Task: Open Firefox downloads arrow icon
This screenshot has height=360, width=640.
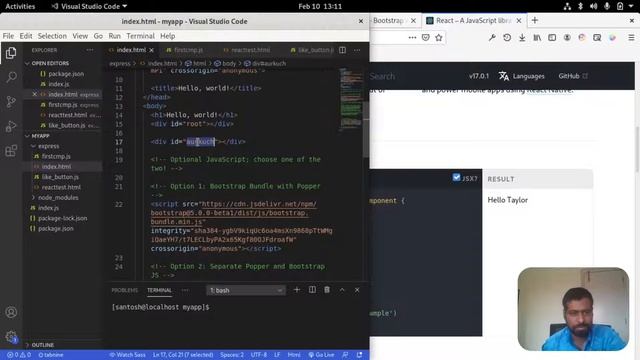Action: (x=522, y=38)
